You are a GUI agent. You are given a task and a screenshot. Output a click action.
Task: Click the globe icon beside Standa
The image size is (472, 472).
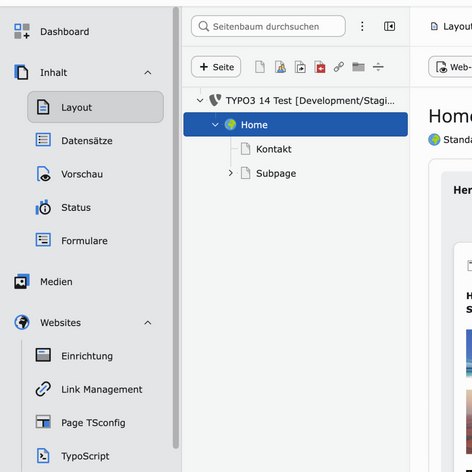[434, 140]
